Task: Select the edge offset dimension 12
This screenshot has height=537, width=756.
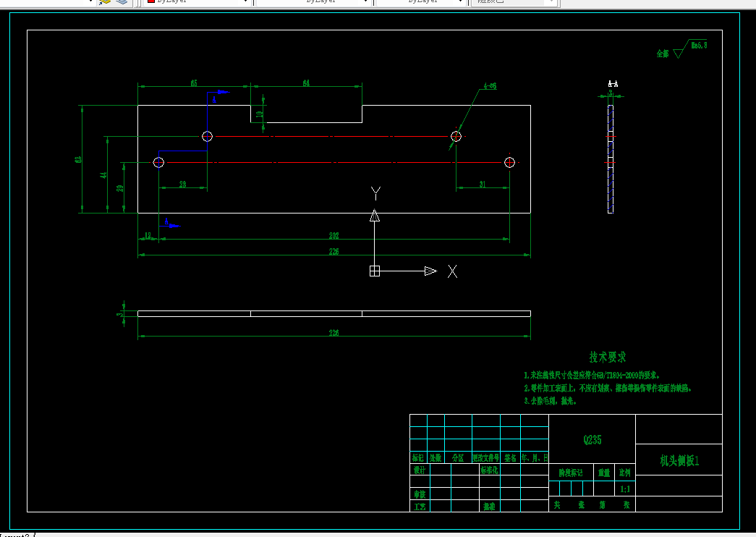Action: (x=148, y=235)
